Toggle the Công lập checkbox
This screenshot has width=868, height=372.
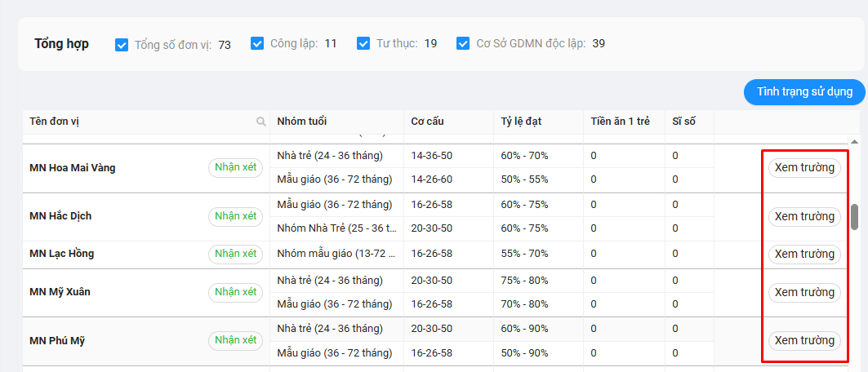(x=257, y=43)
